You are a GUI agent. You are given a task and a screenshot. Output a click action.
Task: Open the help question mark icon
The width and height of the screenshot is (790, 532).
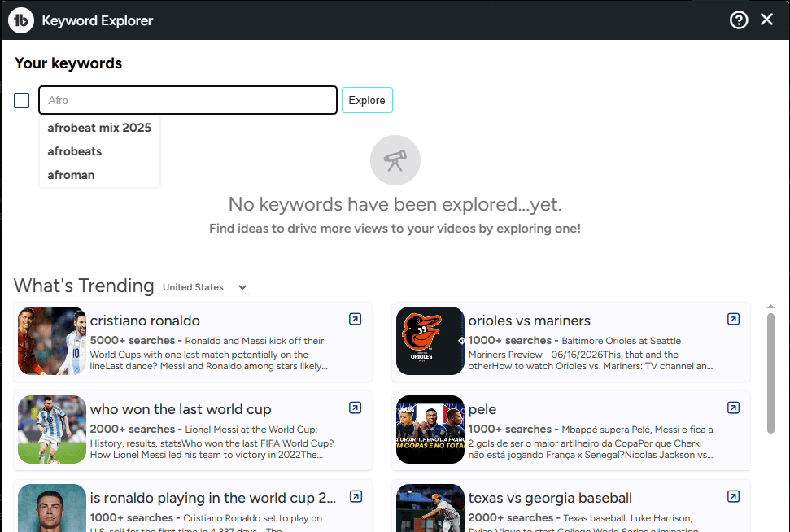point(739,20)
